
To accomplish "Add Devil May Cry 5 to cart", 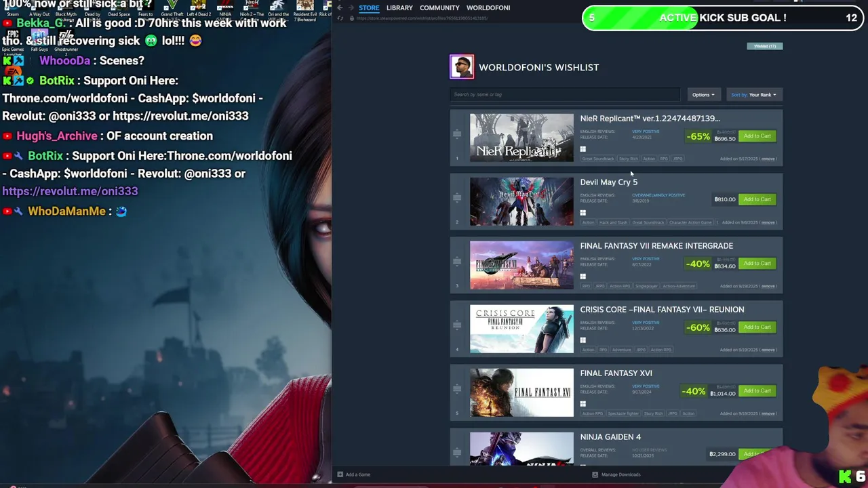I will click(x=757, y=200).
